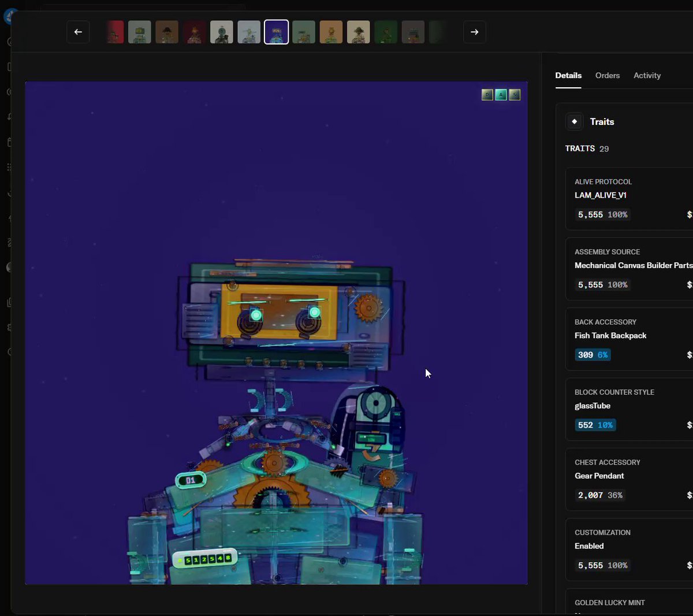Select the selected purple thumbnail

[276, 32]
